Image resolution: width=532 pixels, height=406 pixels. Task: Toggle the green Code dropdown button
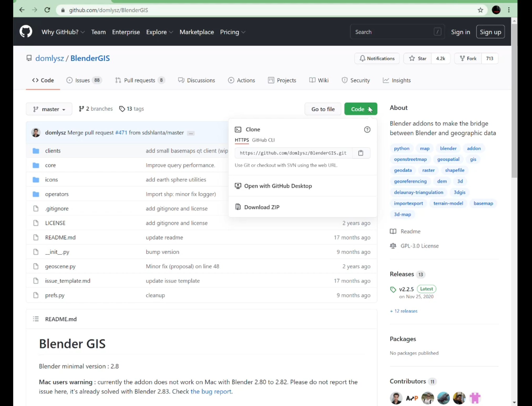tap(360, 109)
